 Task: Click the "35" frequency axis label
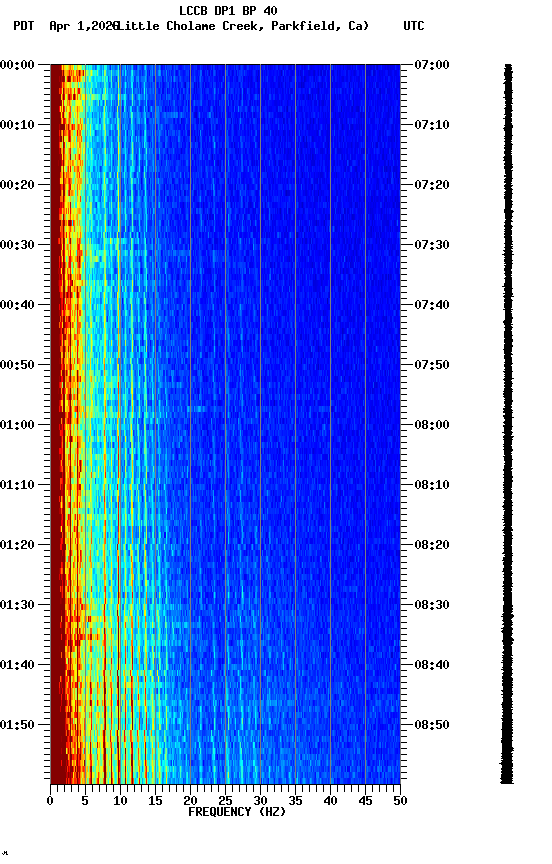pos(295,802)
